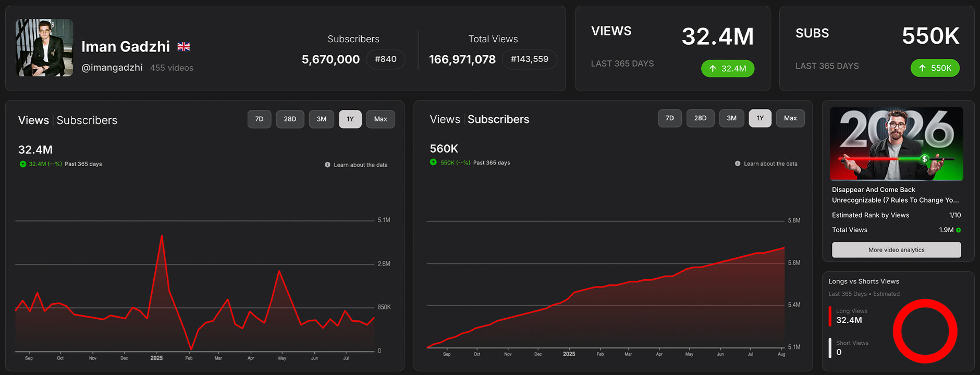Select 28D range in the left views chart
980x375 pixels.
point(290,119)
